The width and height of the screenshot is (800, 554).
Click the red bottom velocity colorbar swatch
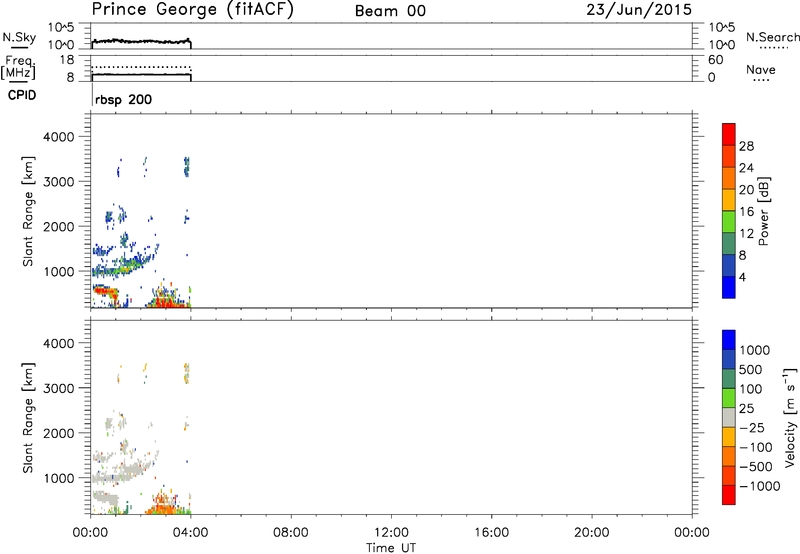click(x=729, y=495)
